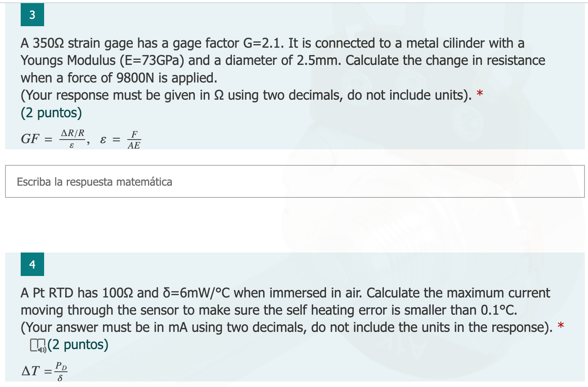Click the teal number badge for question 4
This screenshot has height=387, width=588.
32,264
